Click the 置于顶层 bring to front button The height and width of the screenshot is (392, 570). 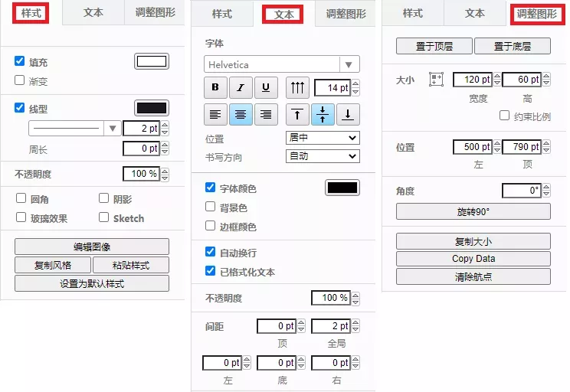coord(434,46)
